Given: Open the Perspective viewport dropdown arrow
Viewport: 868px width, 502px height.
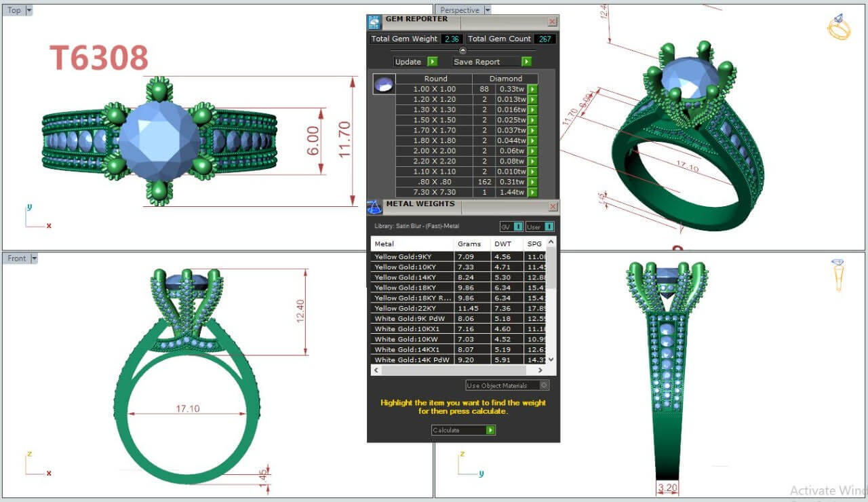Looking at the screenshot, I should [x=487, y=10].
